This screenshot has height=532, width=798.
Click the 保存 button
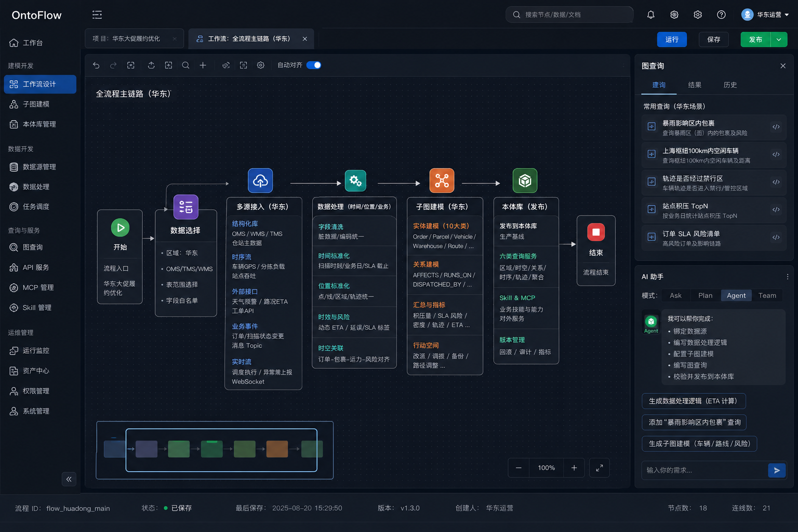click(x=713, y=39)
